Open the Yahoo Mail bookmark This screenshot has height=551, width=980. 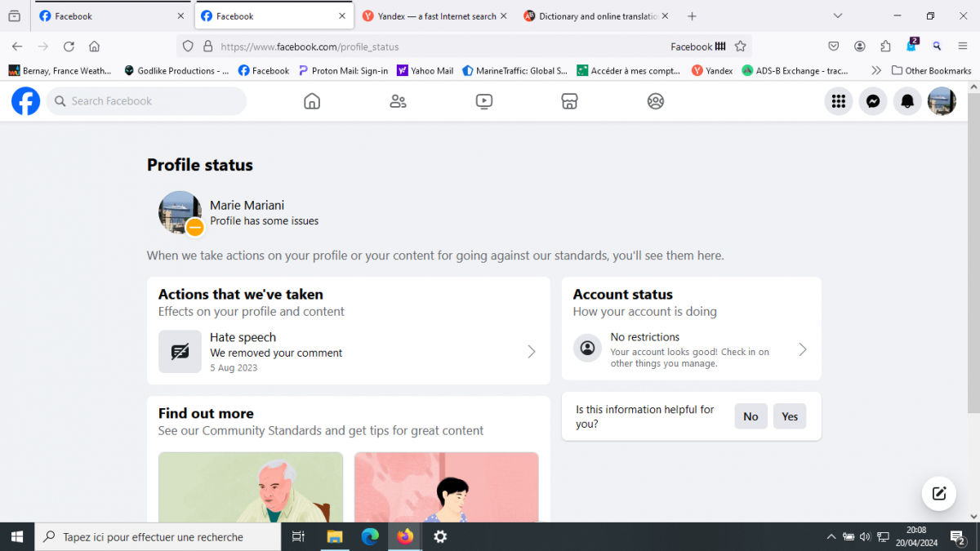coord(425,71)
